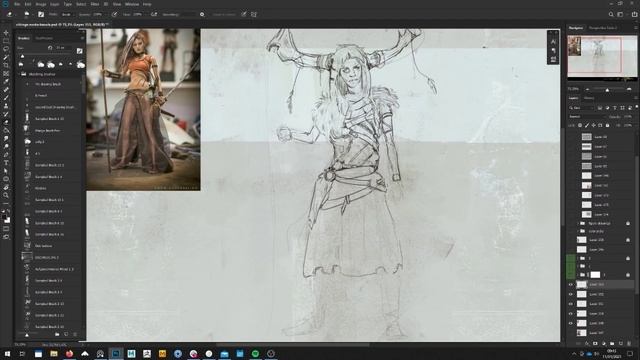Switch to the Navigator tab
Image resolution: width=640 pixels, height=360 pixels.
(x=576, y=28)
